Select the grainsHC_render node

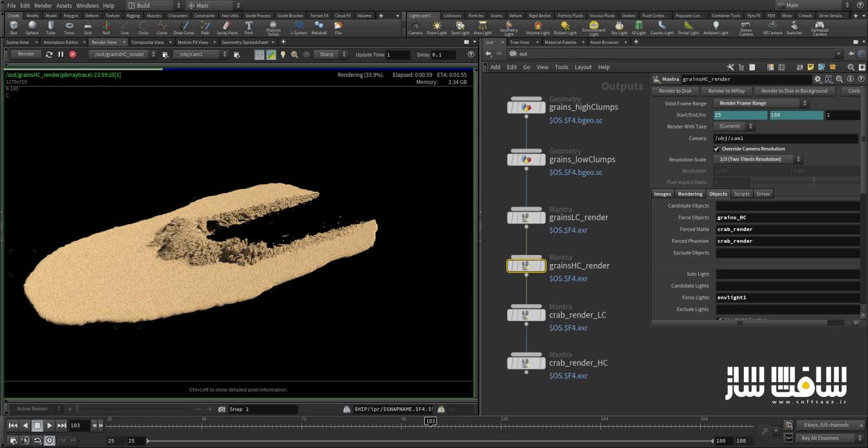point(526,265)
